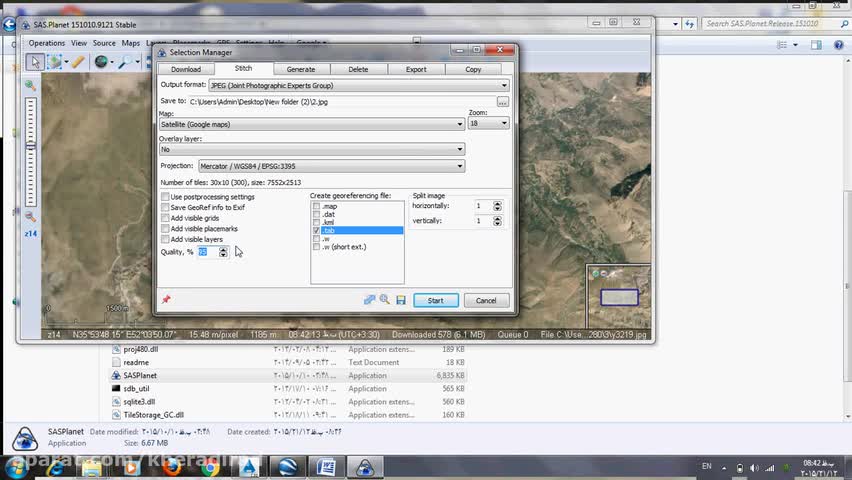Open AutoCAD app from taskbar
The height and width of the screenshot is (480, 852).
pyautogui.click(x=249, y=468)
